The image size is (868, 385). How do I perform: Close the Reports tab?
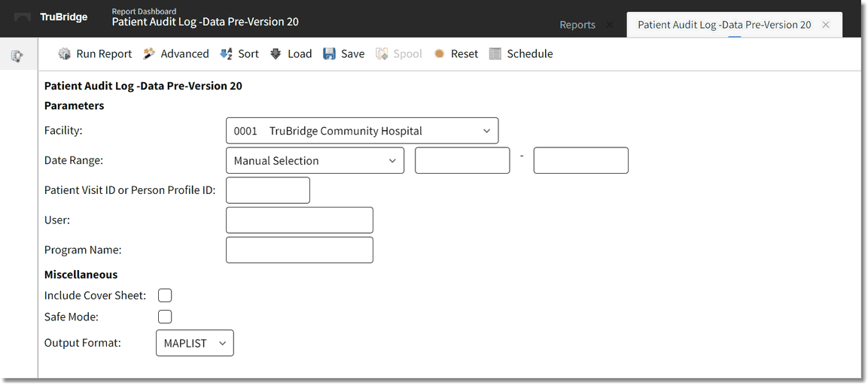pyautogui.click(x=610, y=25)
